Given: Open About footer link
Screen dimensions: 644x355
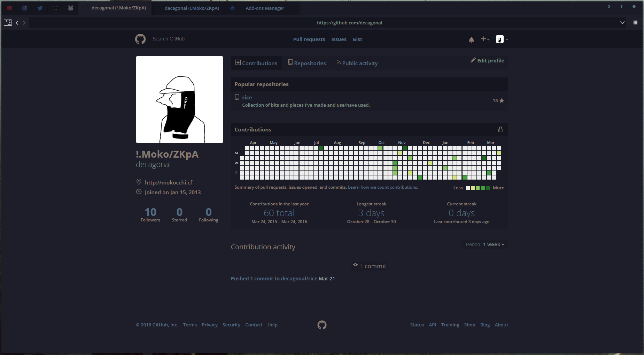Looking at the screenshot, I should pos(502,325).
